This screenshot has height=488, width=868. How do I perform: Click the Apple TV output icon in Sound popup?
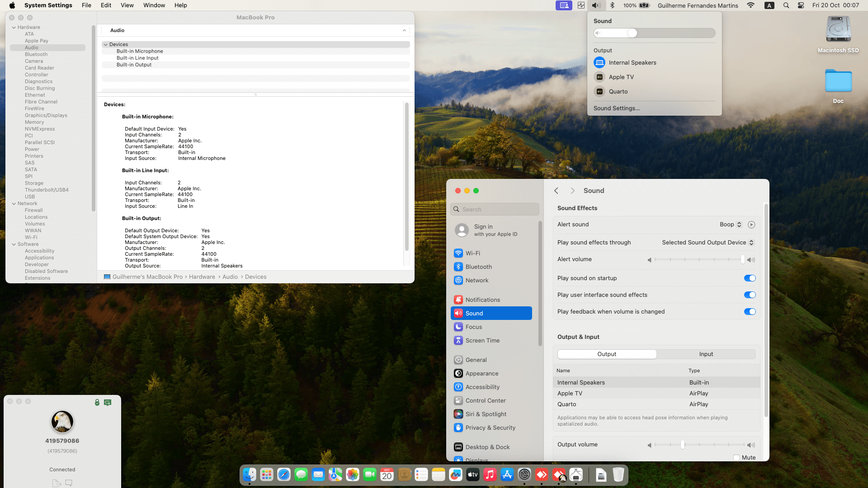(x=599, y=77)
